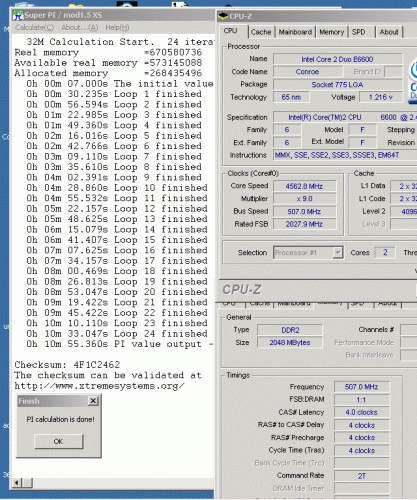Click the FSB:DRAM value 1:1
Viewport: 417px width, 500px height.
(362, 400)
